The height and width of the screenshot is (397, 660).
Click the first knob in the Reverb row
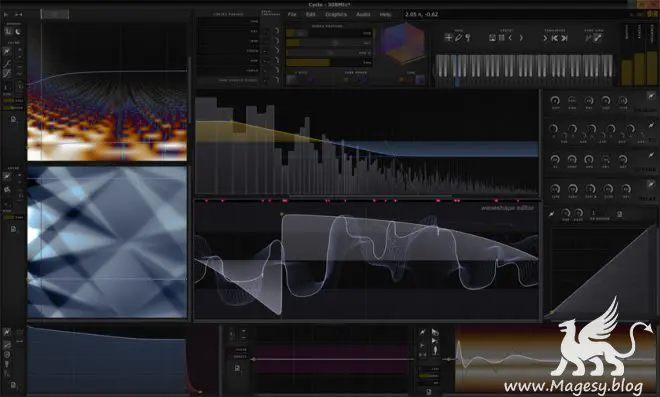pos(555,160)
